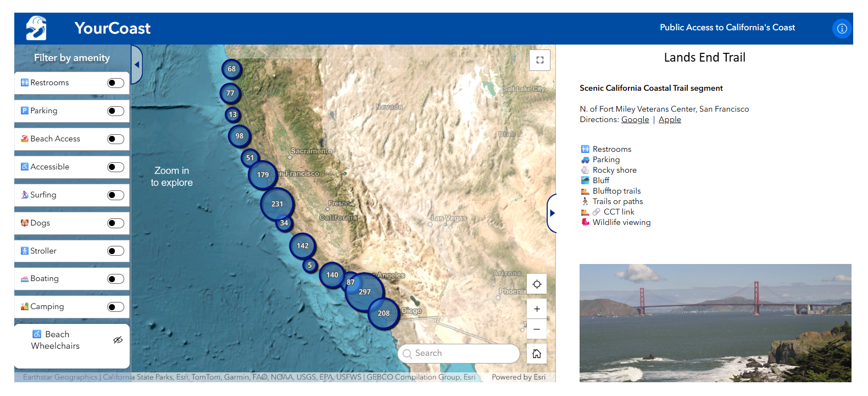
Task: Select the 297 cluster near Los Angeles
Action: point(364,292)
